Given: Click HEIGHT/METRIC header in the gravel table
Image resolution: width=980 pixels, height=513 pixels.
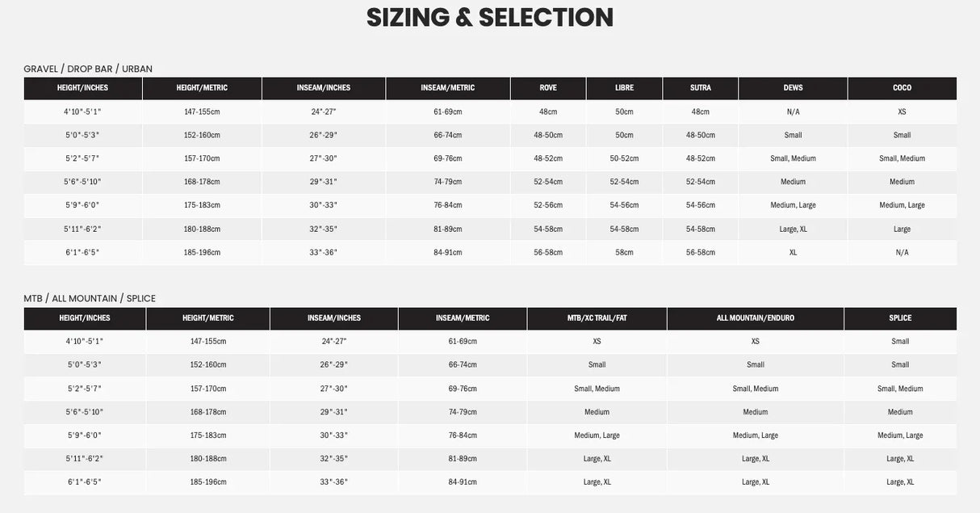Looking at the screenshot, I should tap(202, 88).
